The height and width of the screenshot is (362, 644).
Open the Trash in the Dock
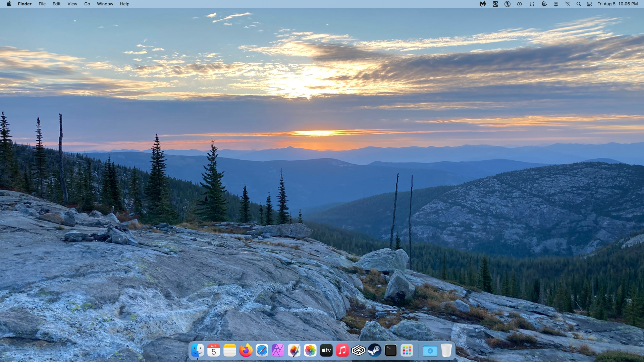coord(446,351)
